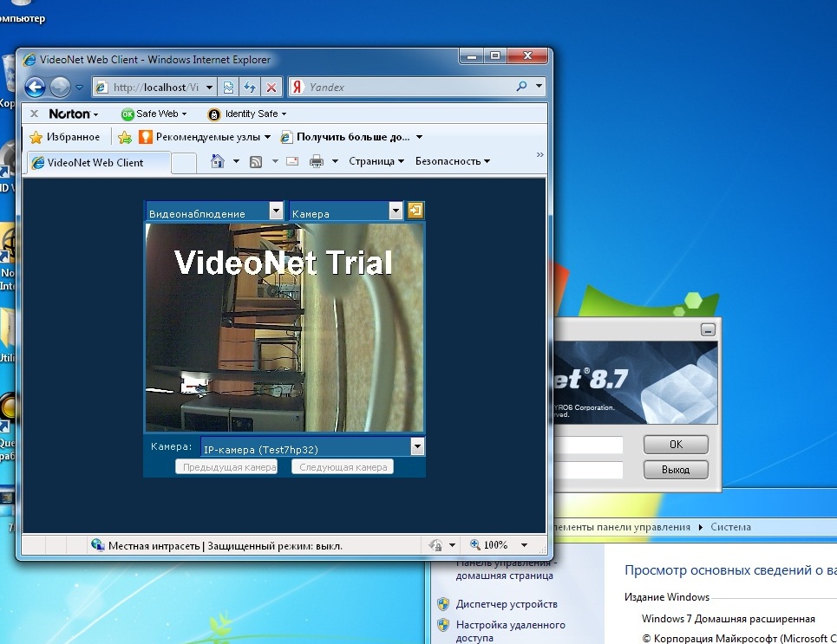Click the red Stop loading icon
This screenshot has width=837, height=644.
pos(271,88)
